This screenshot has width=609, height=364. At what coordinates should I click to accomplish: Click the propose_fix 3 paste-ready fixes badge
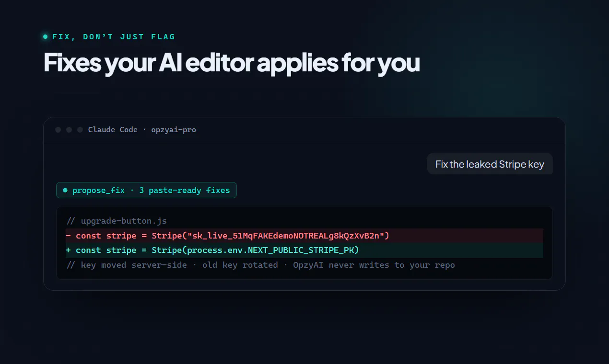tap(146, 190)
